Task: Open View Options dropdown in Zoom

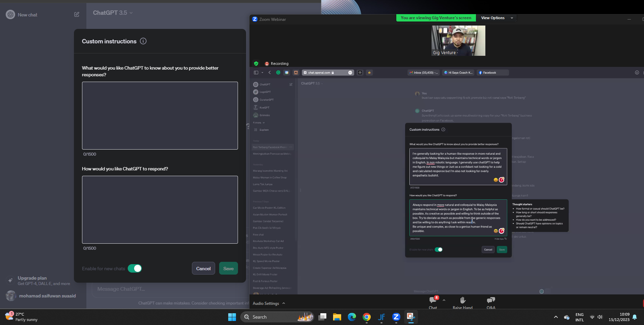Action: (497, 18)
